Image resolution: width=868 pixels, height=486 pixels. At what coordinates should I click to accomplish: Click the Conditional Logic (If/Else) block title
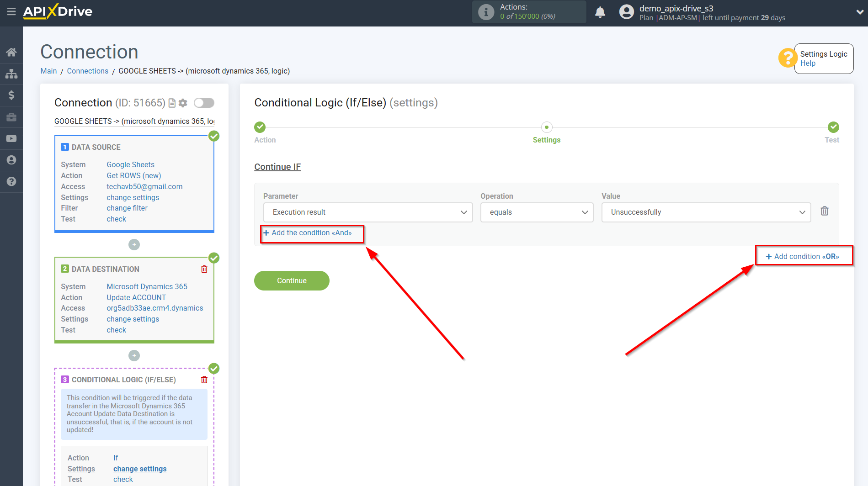(x=123, y=380)
